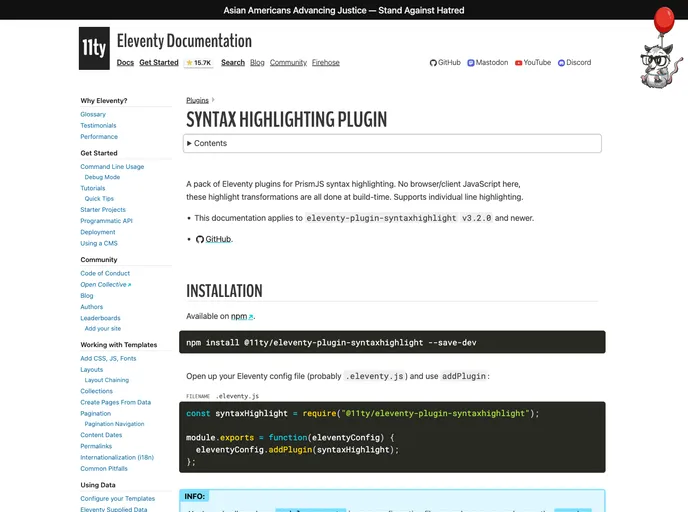Go to the Blog in top navigation
The height and width of the screenshot is (512, 688).
pos(257,62)
